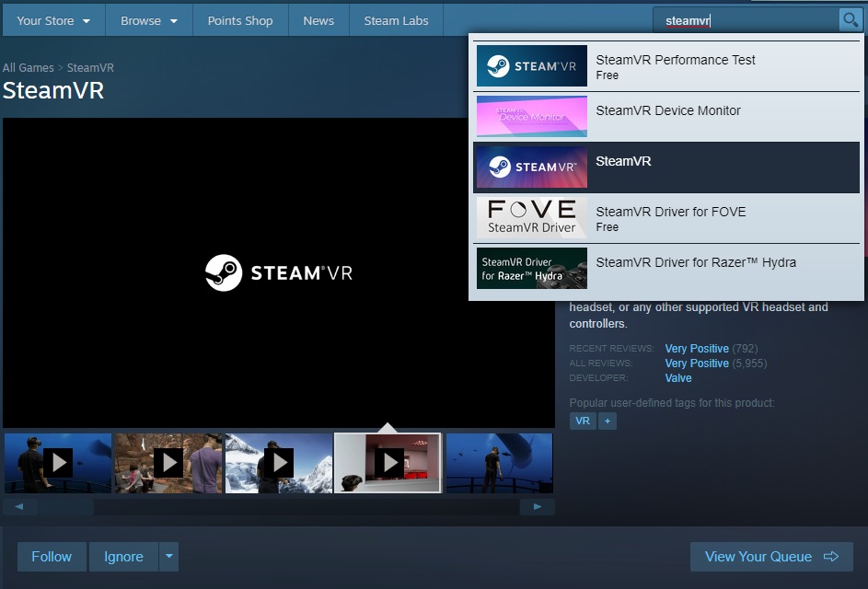Image resolution: width=868 pixels, height=589 pixels.
Task: Select SteamVR Driver for Razer Hydra suggestion
Action: tap(666, 269)
